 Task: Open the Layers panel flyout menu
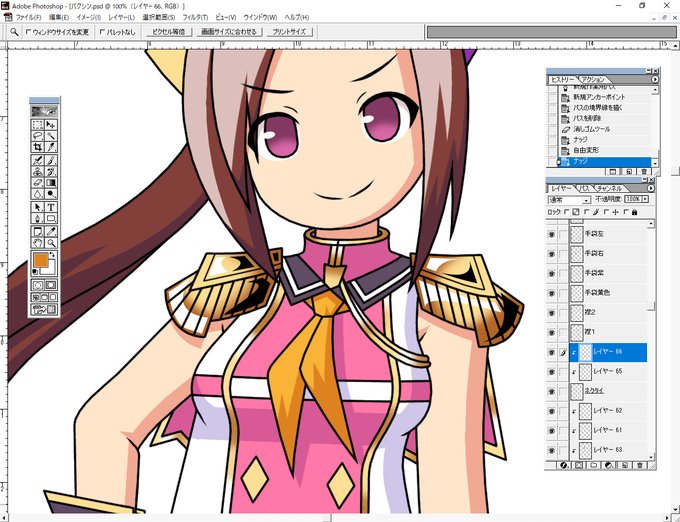[x=651, y=188]
